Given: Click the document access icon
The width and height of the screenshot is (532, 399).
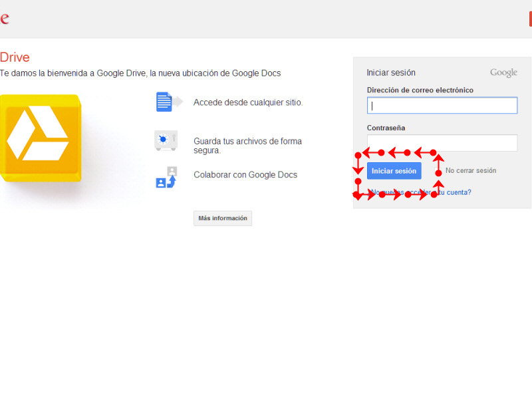Looking at the screenshot, I should [169, 102].
